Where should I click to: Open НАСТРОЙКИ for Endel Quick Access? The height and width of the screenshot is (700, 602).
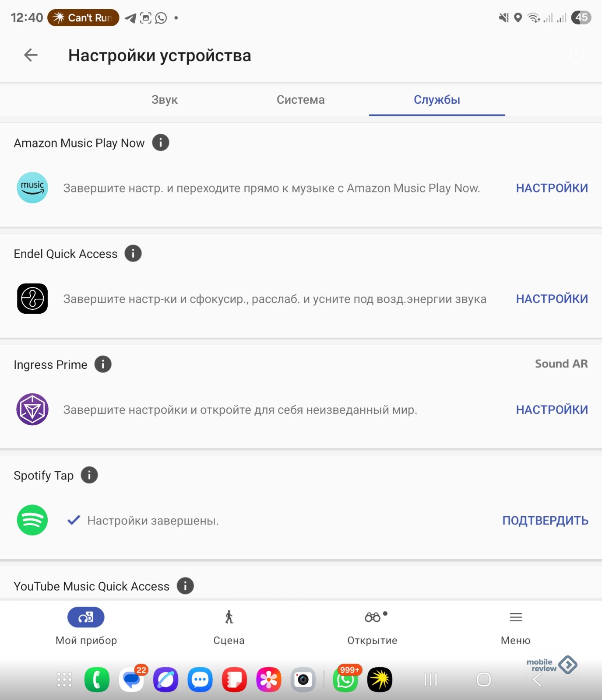tap(552, 299)
